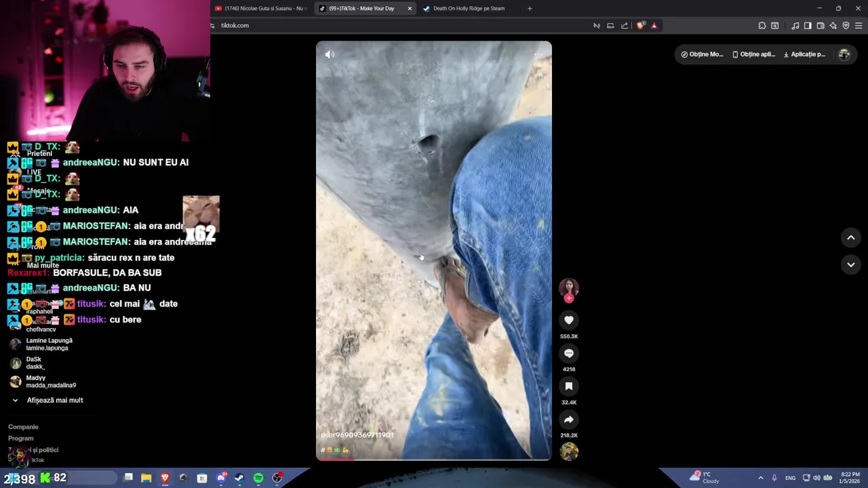
Task: Click the 'Program' footer link
Action: pyautogui.click(x=20, y=439)
